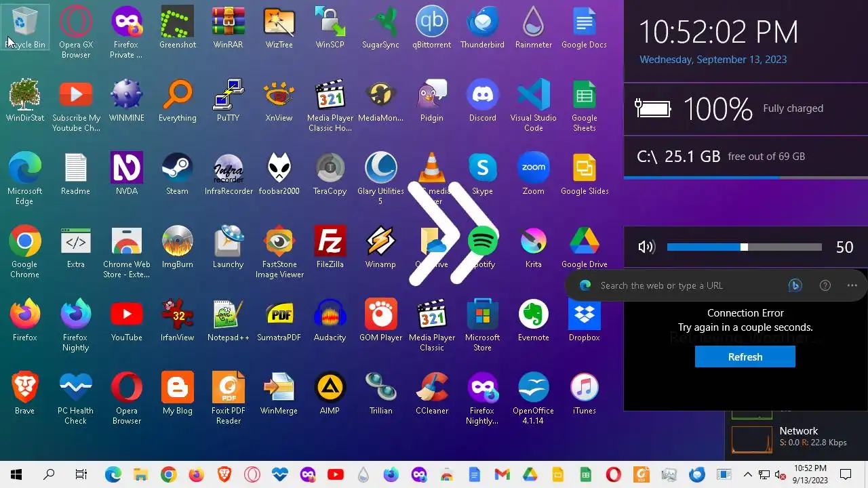This screenshot has width=868, height=488.
Task: Click the Bing icon in search bar
Action: (795, 285)
